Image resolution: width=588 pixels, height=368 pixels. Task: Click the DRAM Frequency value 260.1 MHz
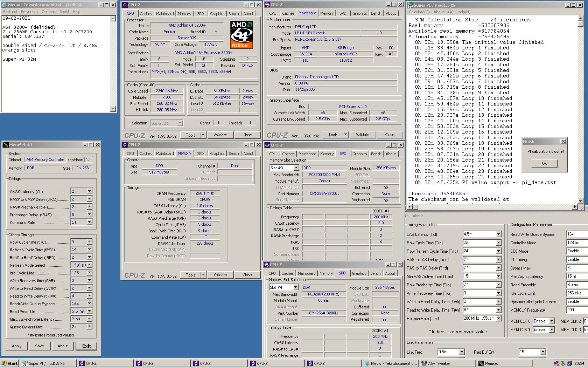pos(205,193)
